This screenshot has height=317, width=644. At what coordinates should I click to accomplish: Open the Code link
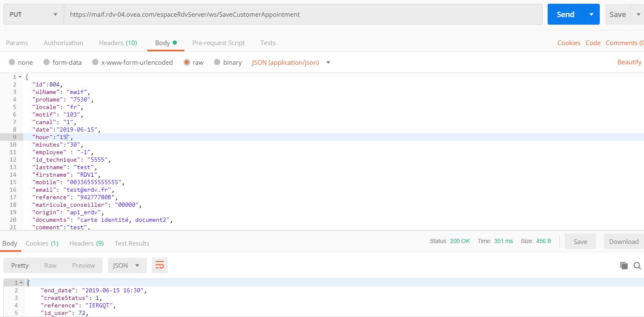pyautogui.click(x=593, y=43)
